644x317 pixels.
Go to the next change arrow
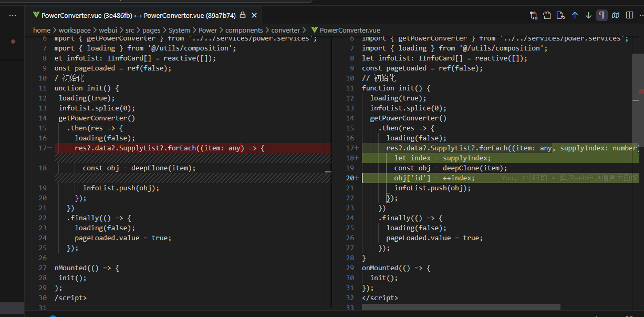tap(588, 15)
